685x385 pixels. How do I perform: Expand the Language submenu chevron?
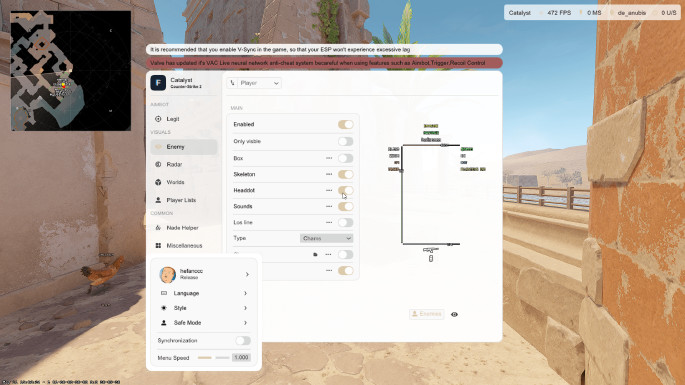(246, 293)
